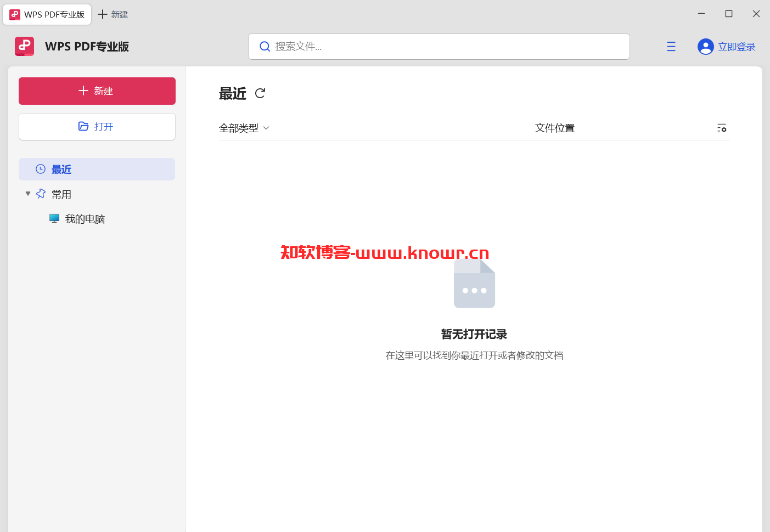Click the magnifier search icon
The image size is (770, 532).
pos(265,47)
